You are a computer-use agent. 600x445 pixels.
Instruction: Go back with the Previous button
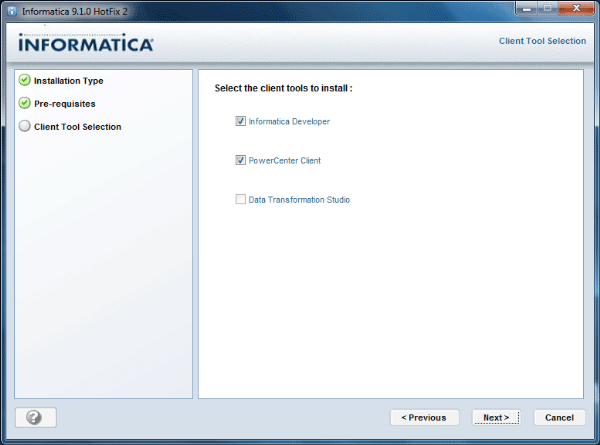coord(424,417)
